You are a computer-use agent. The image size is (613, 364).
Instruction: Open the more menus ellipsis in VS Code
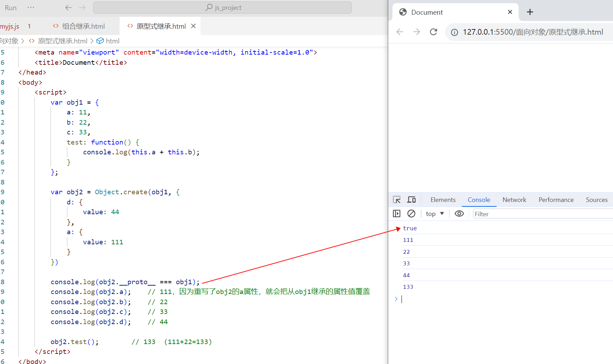tap(31, 7)
